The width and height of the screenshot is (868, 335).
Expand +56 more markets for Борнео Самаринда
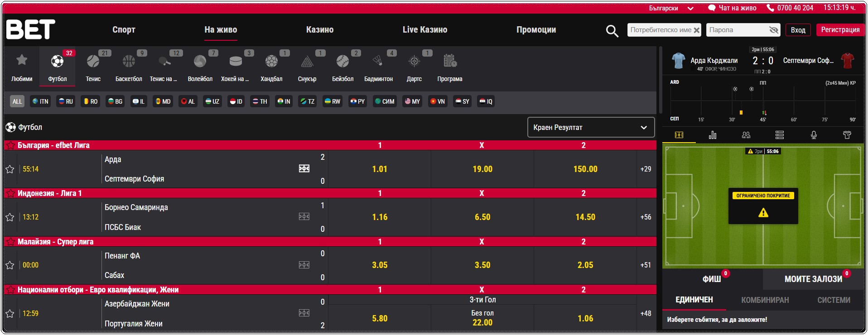click(646, 217)
